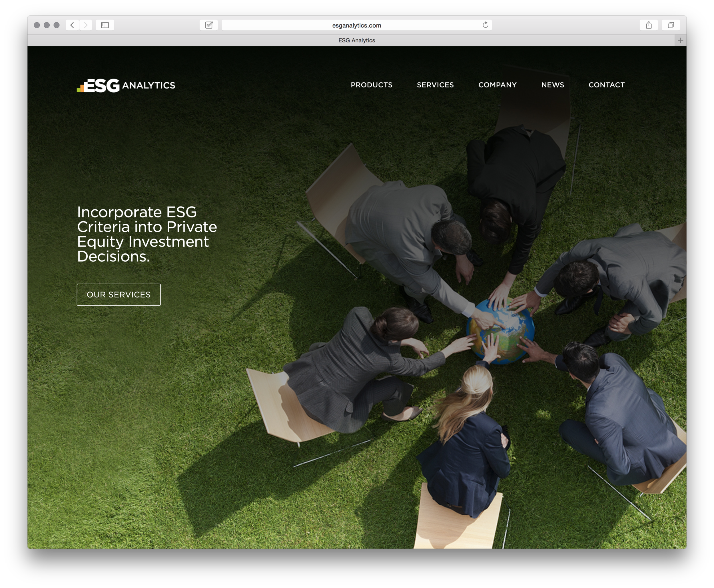The image size is (714, 588).
Task: Click the red close window button
Action: [x=37, y=25]
